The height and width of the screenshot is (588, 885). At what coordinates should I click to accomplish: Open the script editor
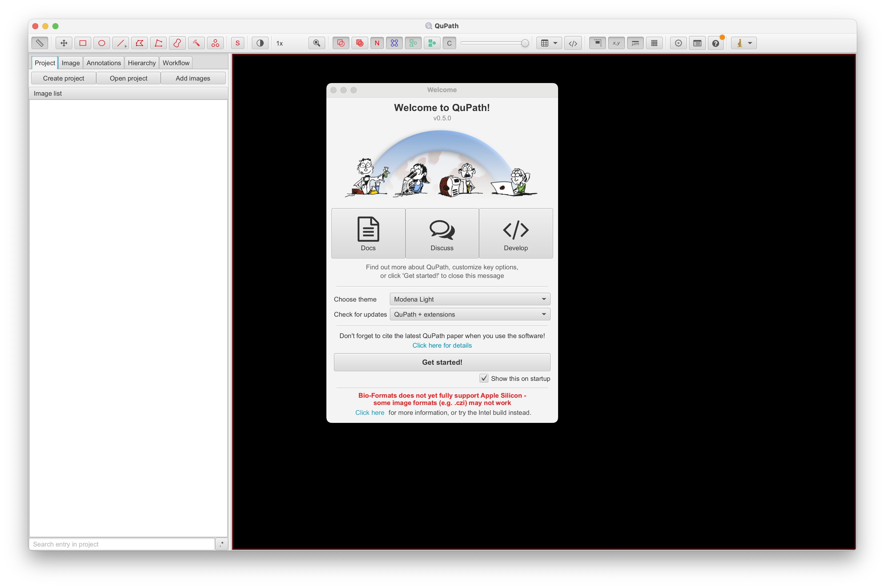[x=573, y=43]
